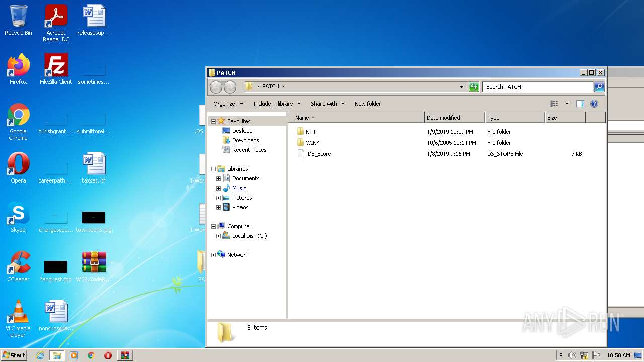Launch Opera browser shortcut
Screen dimensions: 644x362
(x=18, y=168)
